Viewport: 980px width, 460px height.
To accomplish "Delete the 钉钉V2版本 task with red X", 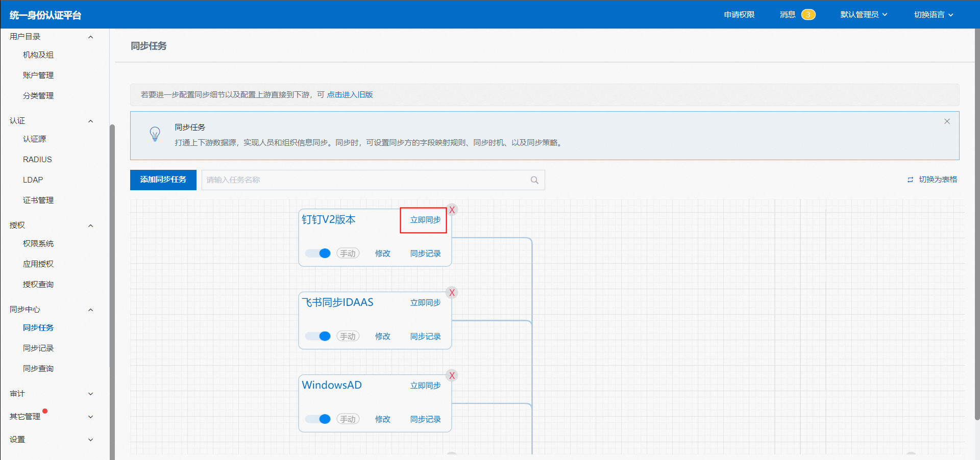I will (x=452, y=210).
